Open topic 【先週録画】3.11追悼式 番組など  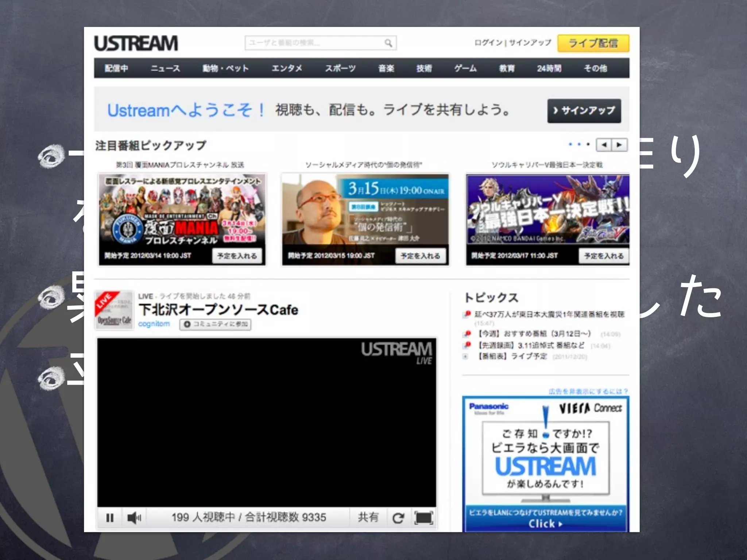pyautogui.click(x=531, y=345)
